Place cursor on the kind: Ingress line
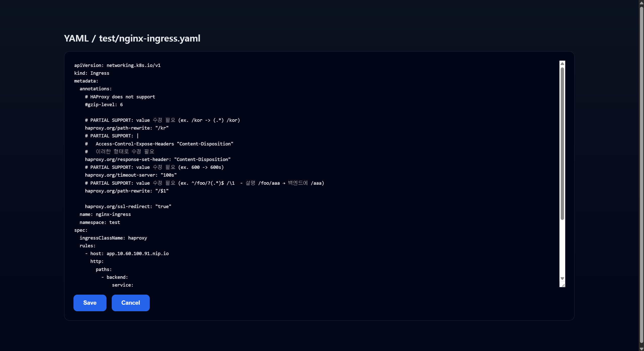 point(92,73)
